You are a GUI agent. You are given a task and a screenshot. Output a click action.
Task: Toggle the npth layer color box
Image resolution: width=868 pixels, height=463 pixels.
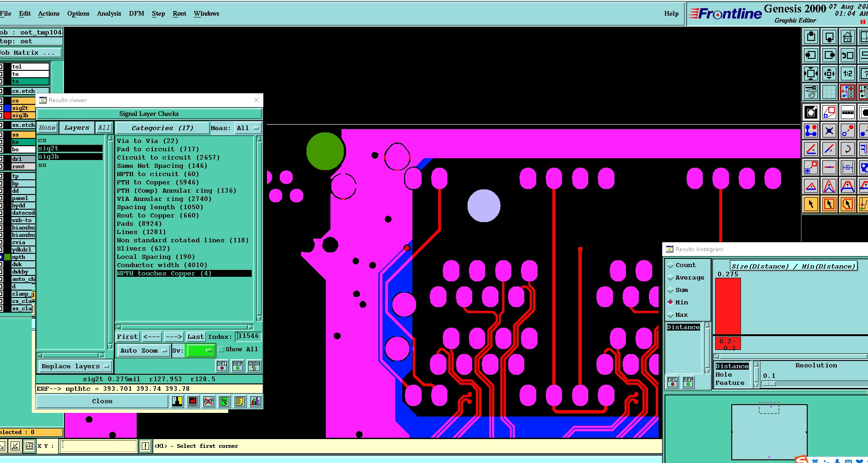pyautogui.click(x=7, y=257)
